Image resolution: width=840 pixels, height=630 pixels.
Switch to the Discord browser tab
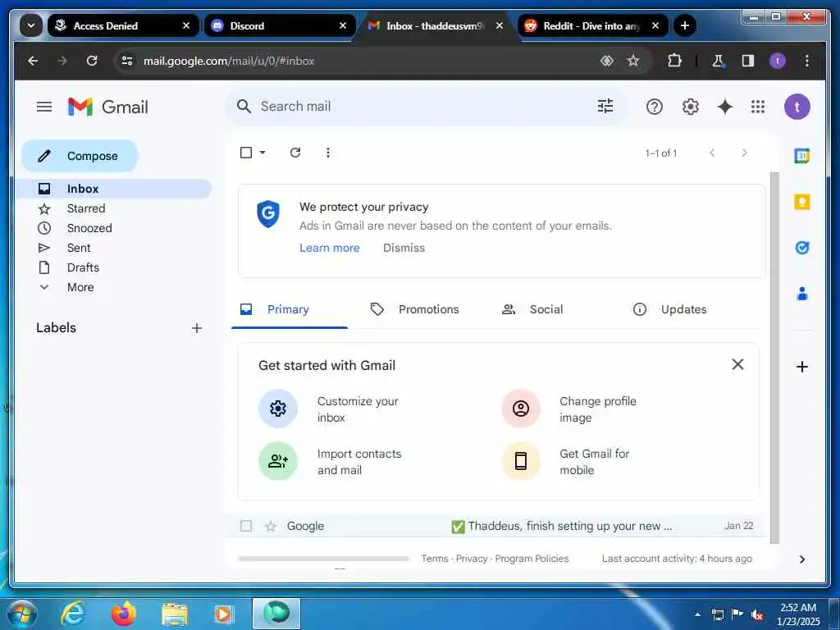(x=280, y=25)
